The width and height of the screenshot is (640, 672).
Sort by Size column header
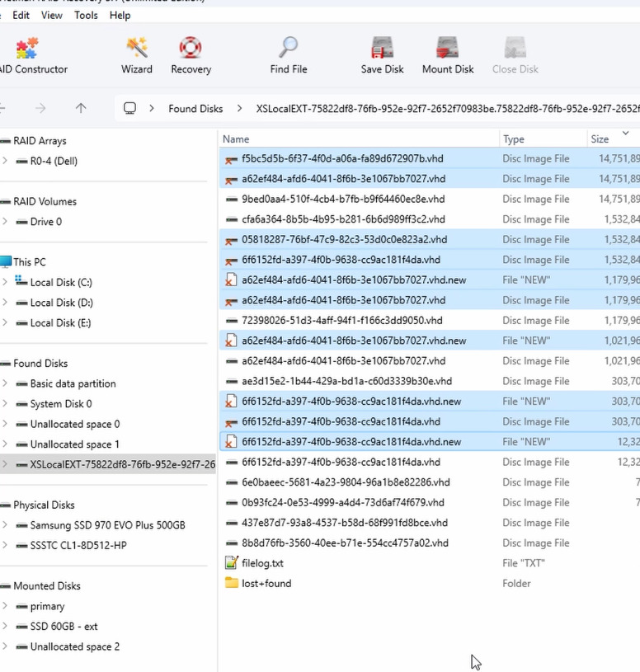coord(600,139)
